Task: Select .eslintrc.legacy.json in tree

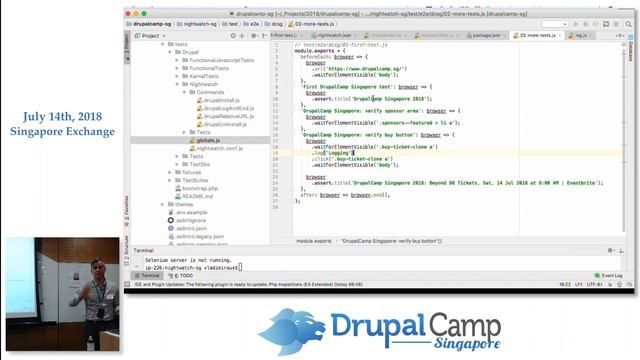Action: coord(196,236)
